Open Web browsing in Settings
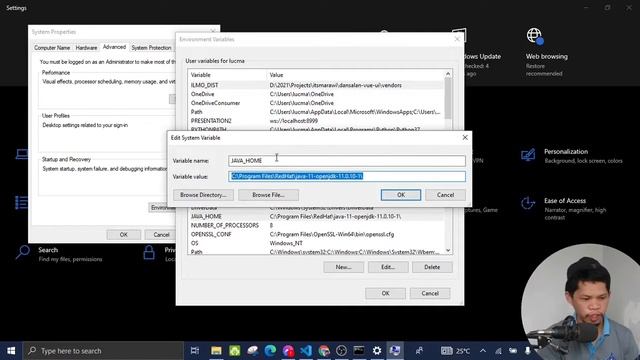The width and height of the screenshot is (640, 360). click(x=546, y=52)
